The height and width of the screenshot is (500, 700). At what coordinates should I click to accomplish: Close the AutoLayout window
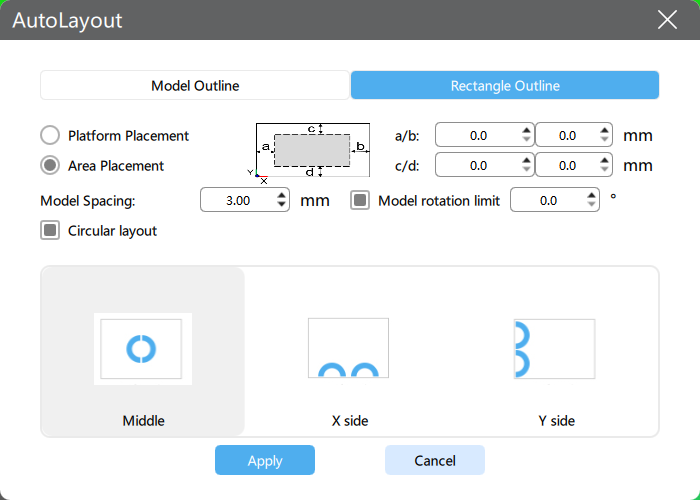point(667,20)
